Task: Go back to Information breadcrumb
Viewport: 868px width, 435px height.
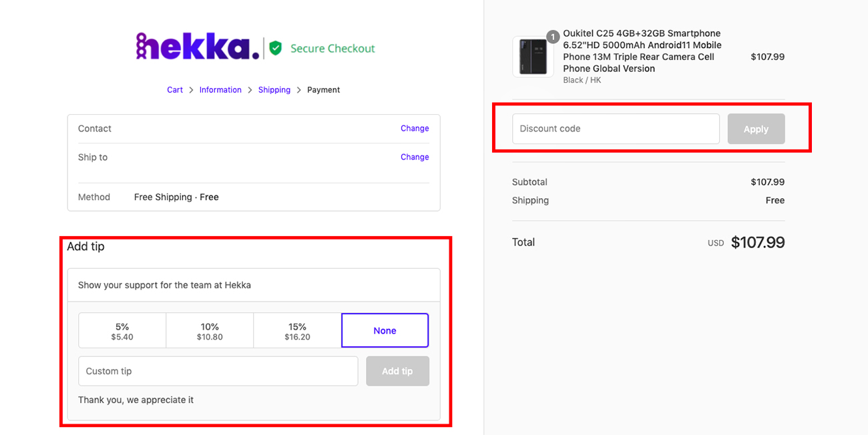Action: 220,90
